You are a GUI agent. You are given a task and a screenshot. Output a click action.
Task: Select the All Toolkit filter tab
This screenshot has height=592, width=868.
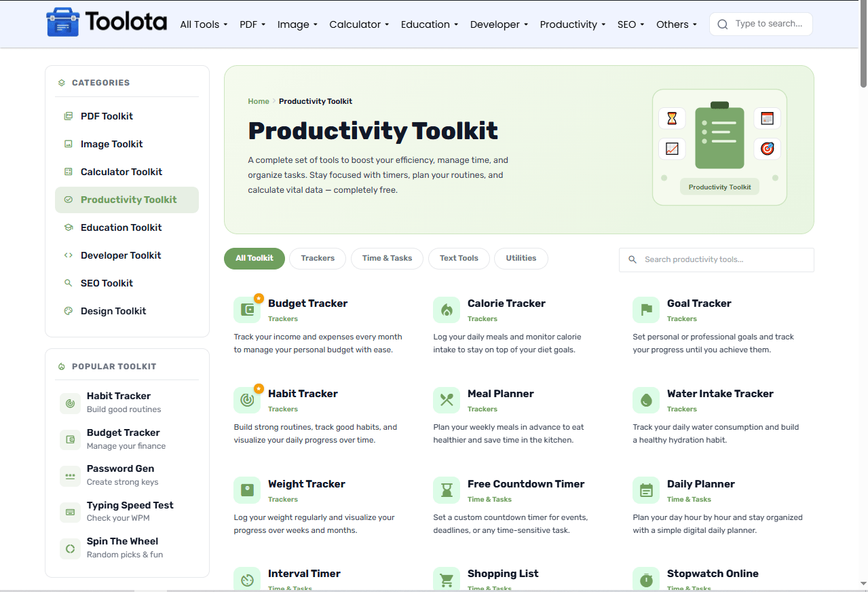[x=254, y=258]
